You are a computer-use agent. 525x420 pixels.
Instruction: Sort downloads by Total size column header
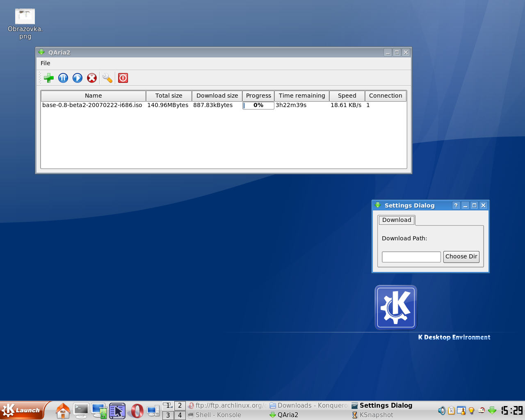coord(169,96)
